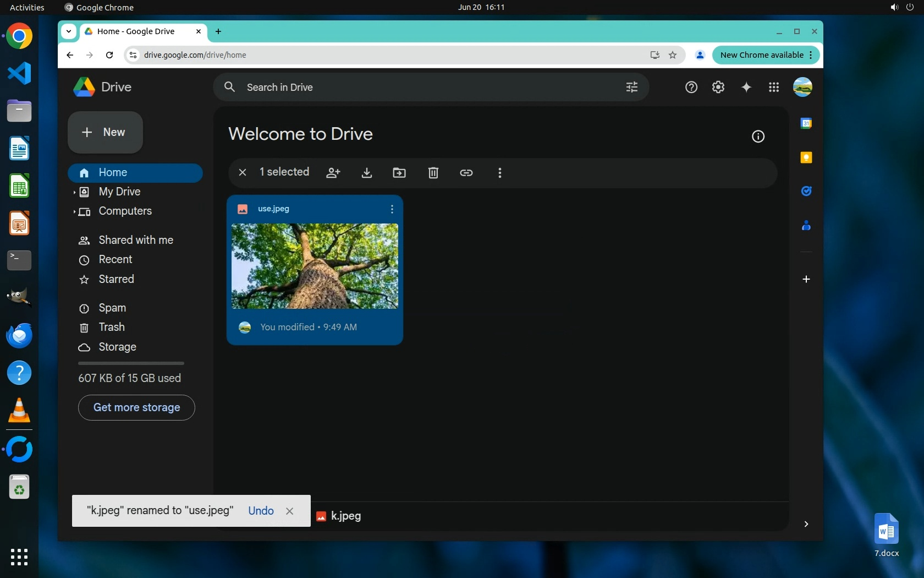Download the selected file
Image resolution: width=924 pixels, height=578 pixels.
click(x=367, y=173)
